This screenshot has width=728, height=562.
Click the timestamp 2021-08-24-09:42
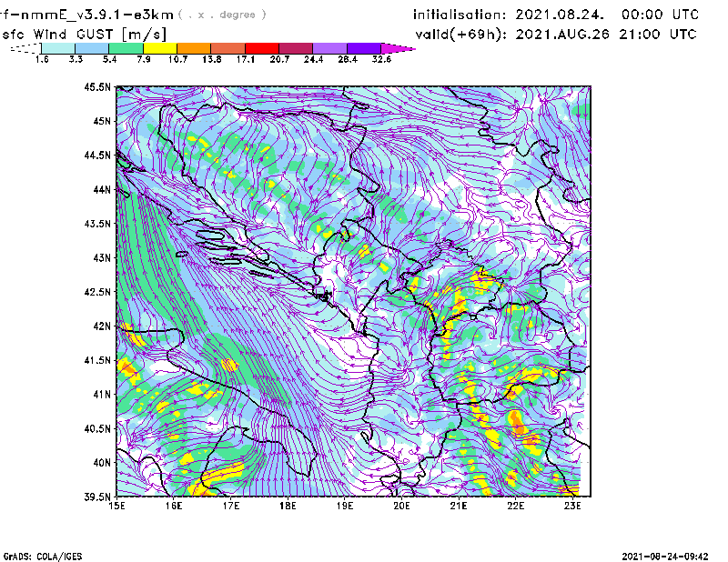(665, 557)
